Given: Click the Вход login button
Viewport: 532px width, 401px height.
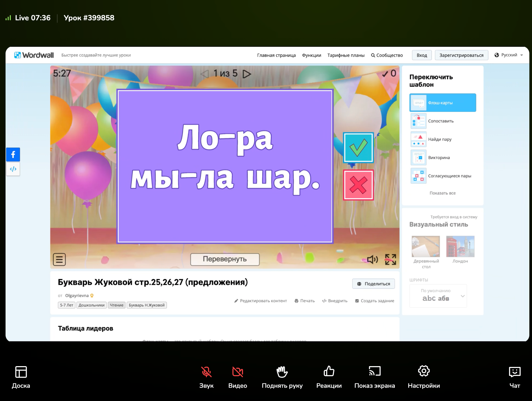Looking at the screenshot, I should click(422, 55).
